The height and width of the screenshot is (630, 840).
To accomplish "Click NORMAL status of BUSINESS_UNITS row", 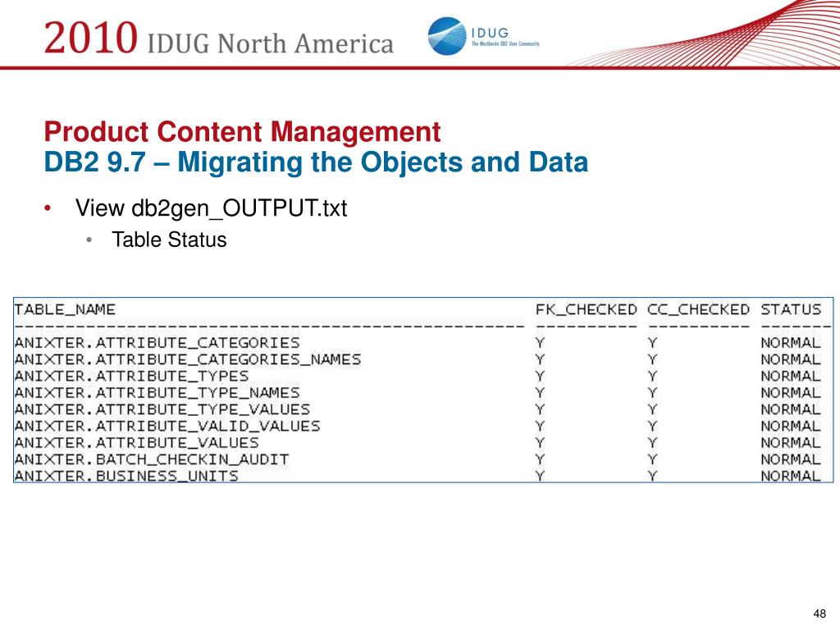I will tap(791, 476).
